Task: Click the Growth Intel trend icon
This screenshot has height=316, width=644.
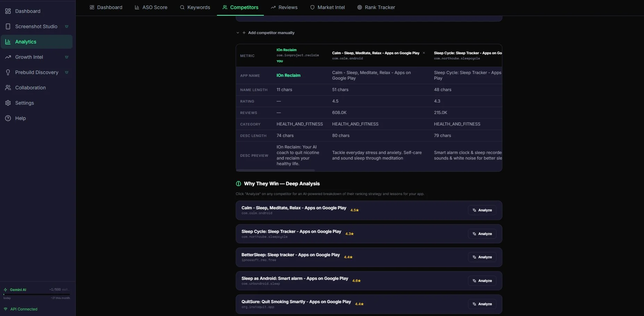Action: pos(8,57)
